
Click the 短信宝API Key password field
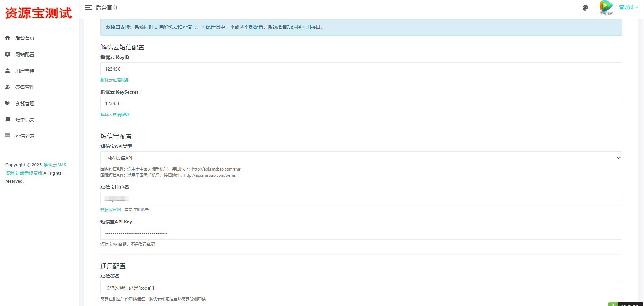[361, 233]
